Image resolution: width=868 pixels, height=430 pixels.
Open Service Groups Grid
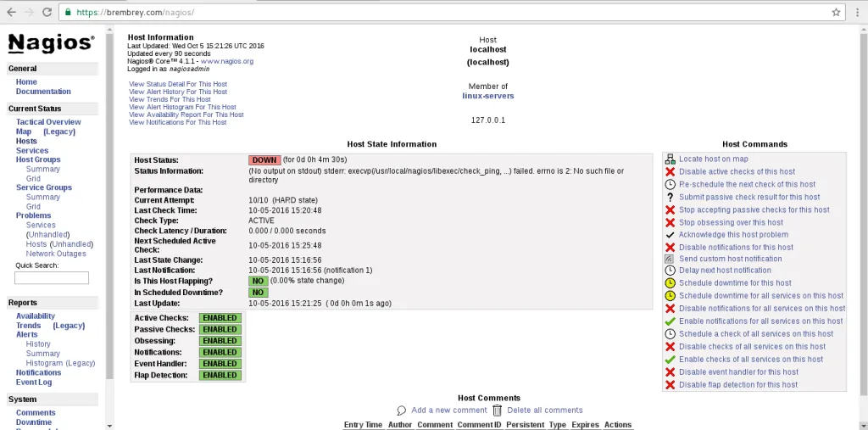33,207
